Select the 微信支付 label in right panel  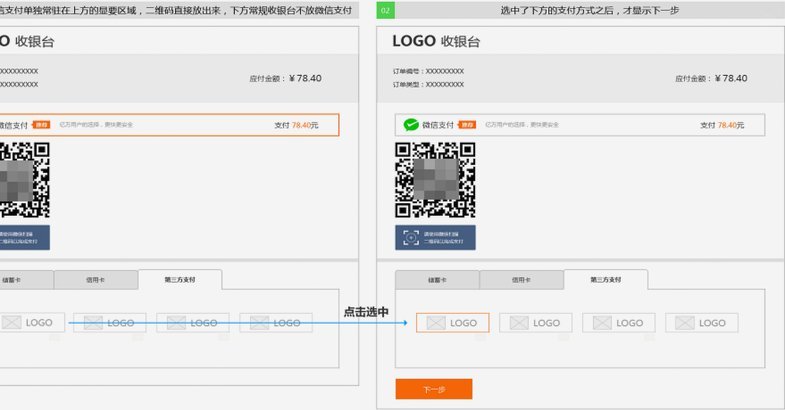[x=438, y=125]
